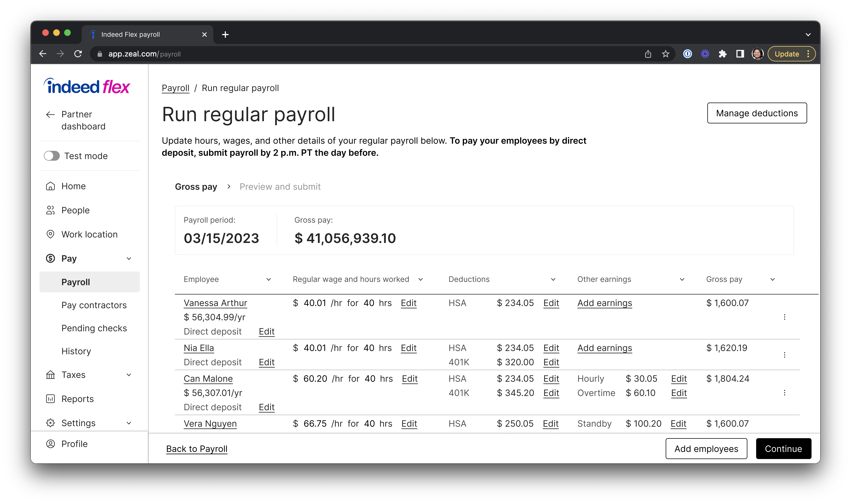The width and height of the screenshot is (851, 504).
Task: Open History in the sidebar
Action: coord(76,351)
